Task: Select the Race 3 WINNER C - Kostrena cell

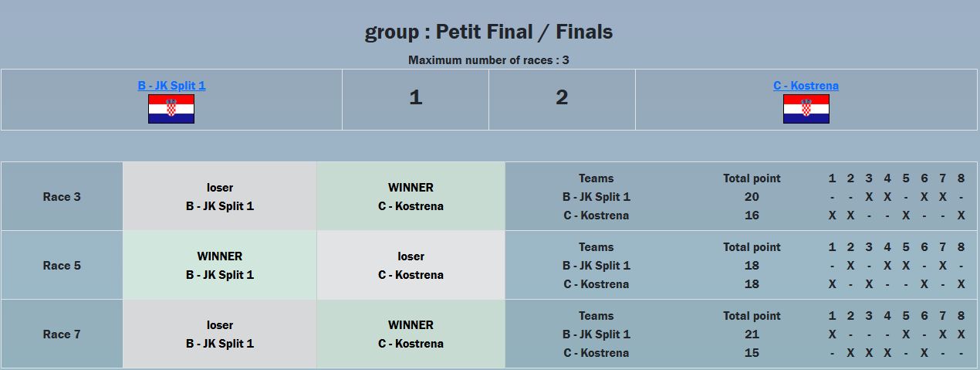Action: 411,196
